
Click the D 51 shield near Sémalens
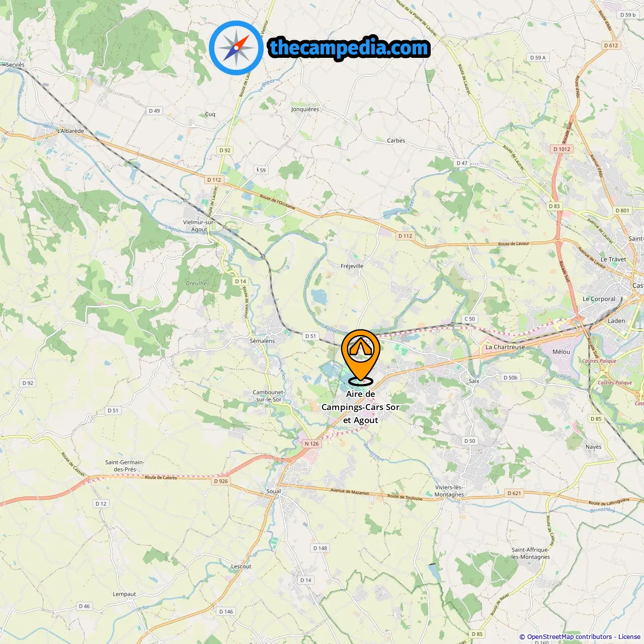click(x=311, y=336)
